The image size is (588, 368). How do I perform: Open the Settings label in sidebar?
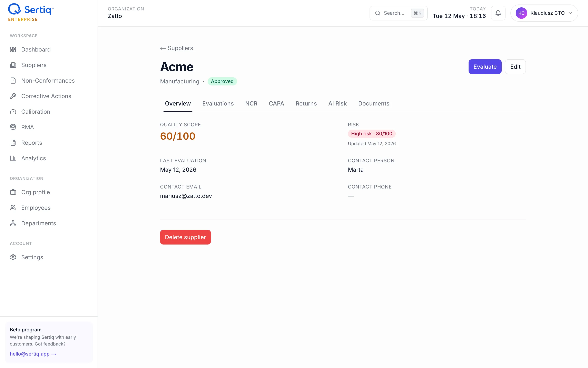point(32,257)
